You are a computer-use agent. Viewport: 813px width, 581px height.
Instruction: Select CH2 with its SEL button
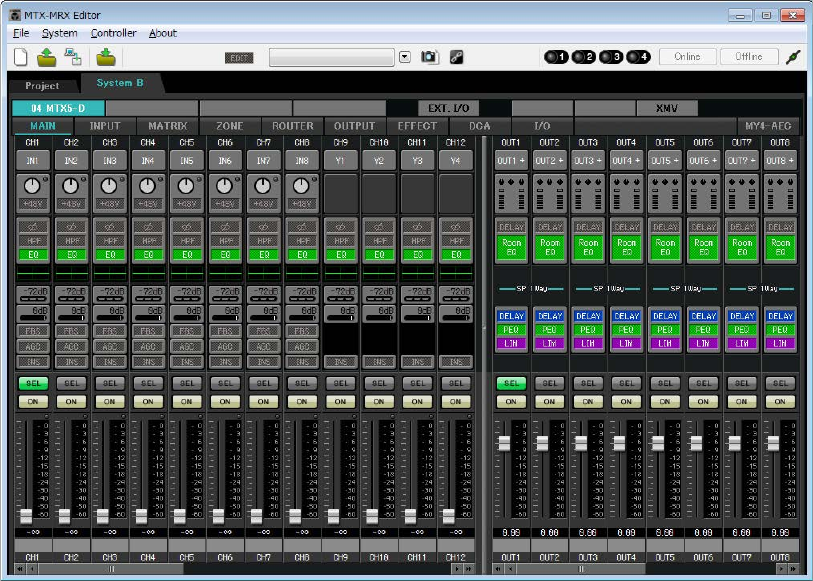click(x=71, y=383)
